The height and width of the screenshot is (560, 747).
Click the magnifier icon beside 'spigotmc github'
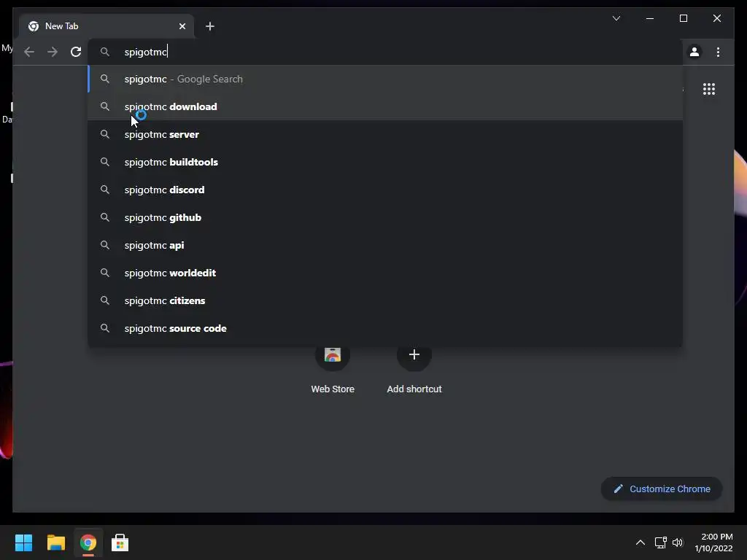tap(105, 217)
